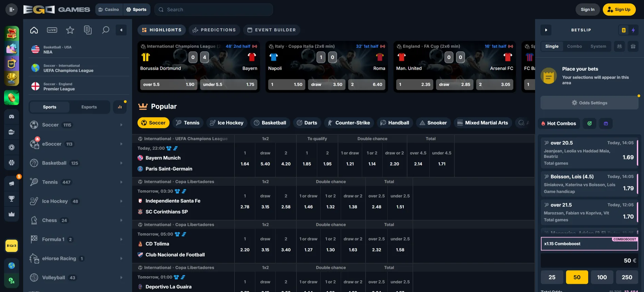Pick over 5.5 at 1.90 for Dortmund-Bayern
This screenshot has width=644, height=292.
(x=169, y=84)
